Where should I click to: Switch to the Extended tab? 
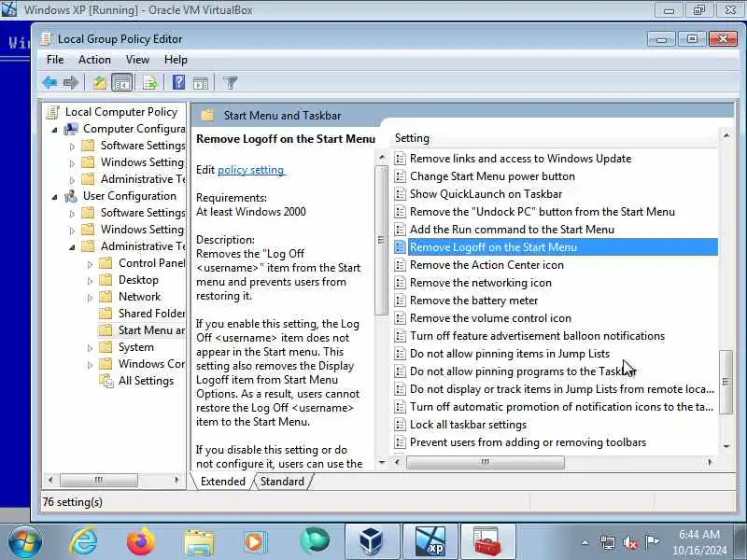pos(223,482)
